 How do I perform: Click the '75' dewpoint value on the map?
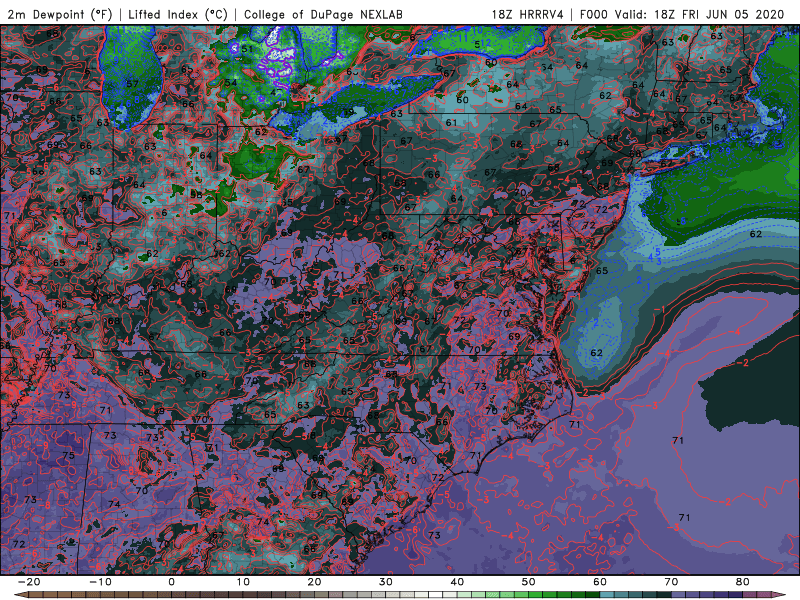pyautogui.click(x=68, y=455)
